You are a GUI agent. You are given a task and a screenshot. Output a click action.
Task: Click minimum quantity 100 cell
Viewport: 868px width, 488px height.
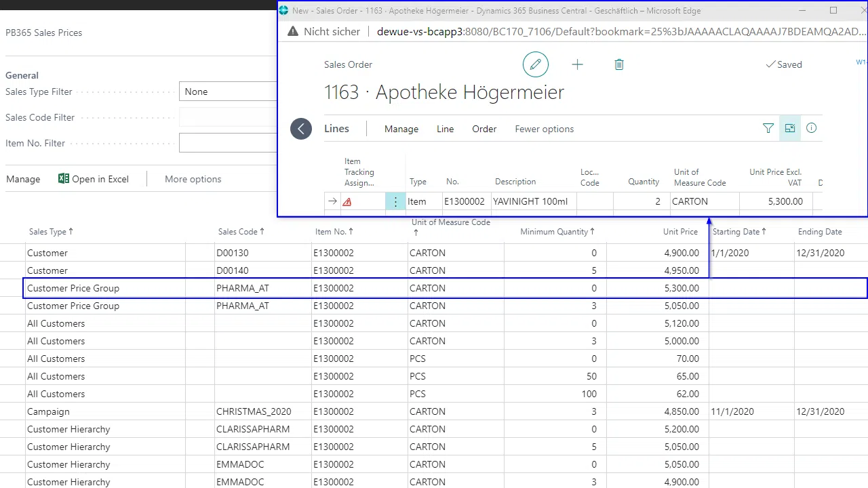pyautogui.click(x=589, y=394)
